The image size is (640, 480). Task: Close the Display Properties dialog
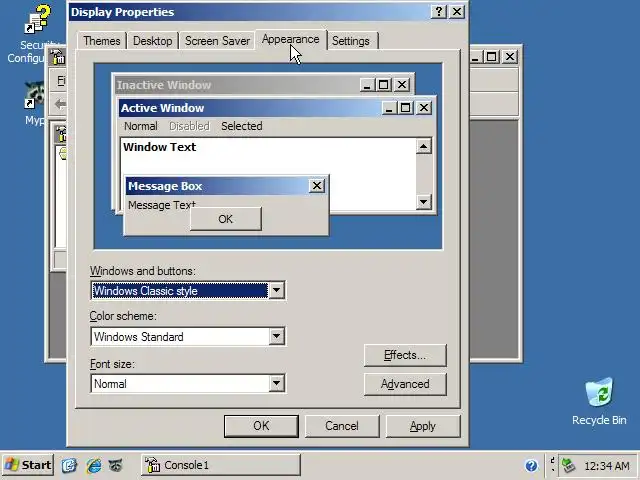(x=457, y=11)
